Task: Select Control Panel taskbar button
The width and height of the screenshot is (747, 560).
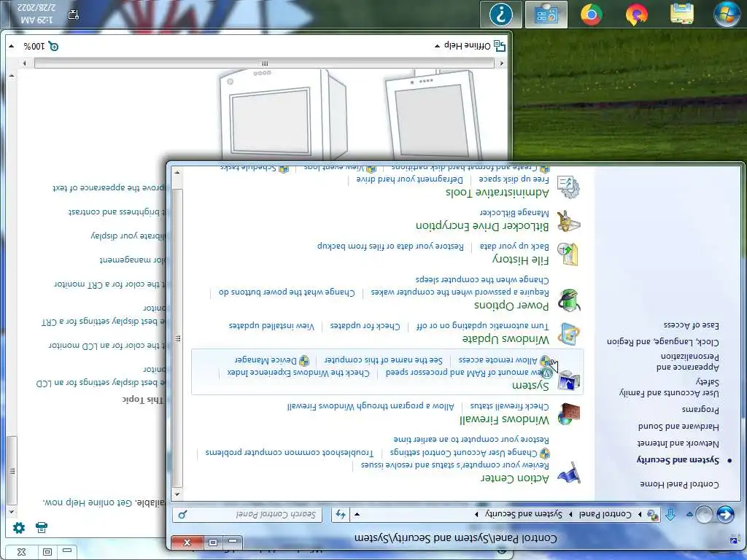Action: (546, 15)
